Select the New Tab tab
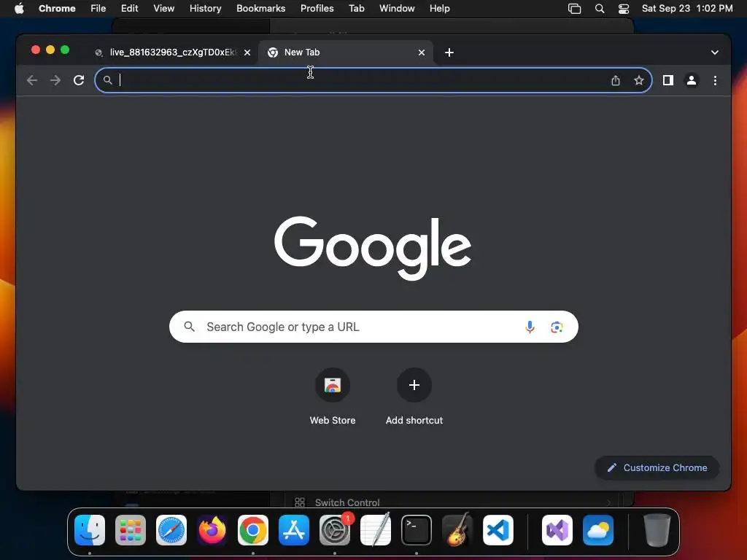This screenshot has width=747, height=560. coord(346,52)
